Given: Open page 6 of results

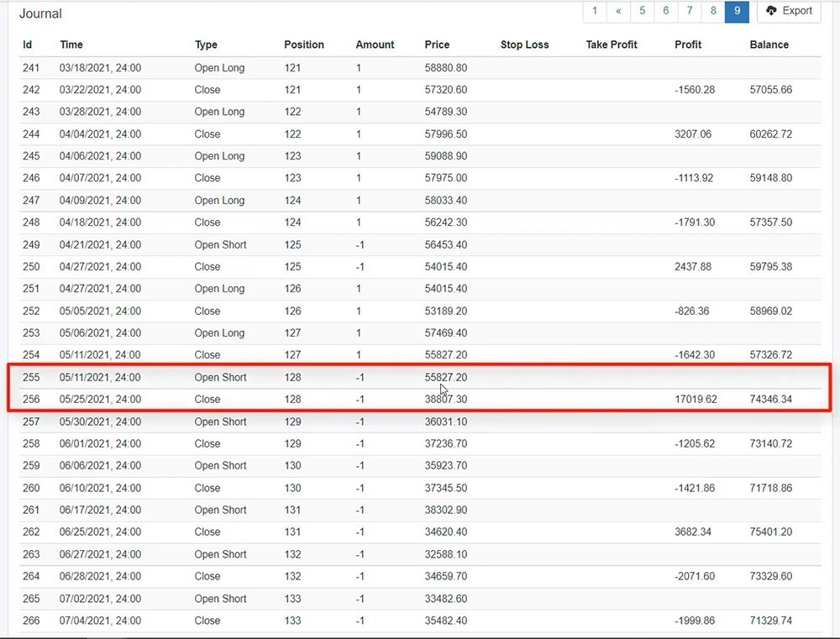Looking at the screenshot, I should (665, 11).
